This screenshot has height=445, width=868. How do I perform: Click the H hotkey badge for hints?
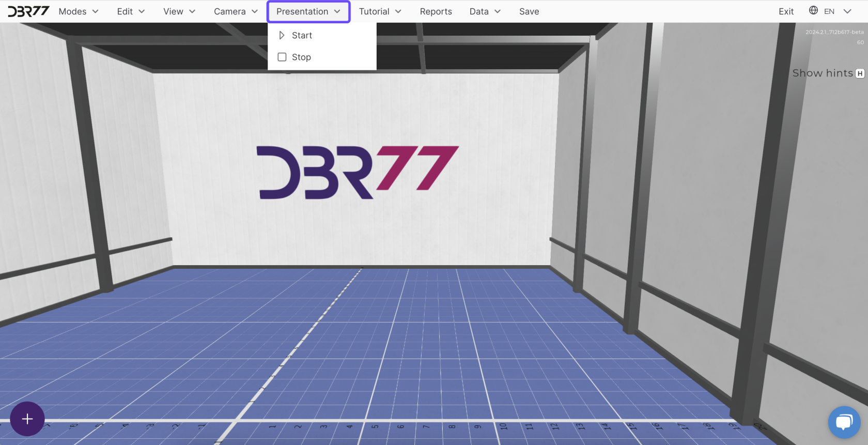point(860,73)
